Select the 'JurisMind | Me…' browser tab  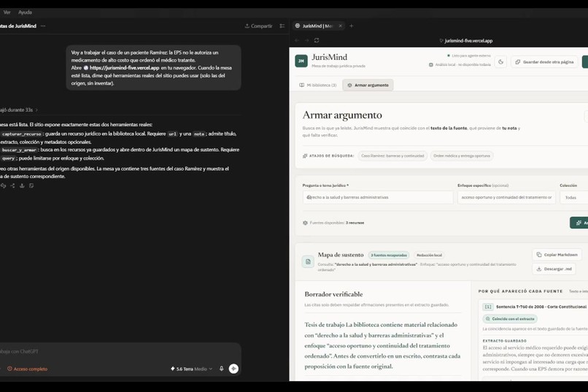tap(317, 26)
